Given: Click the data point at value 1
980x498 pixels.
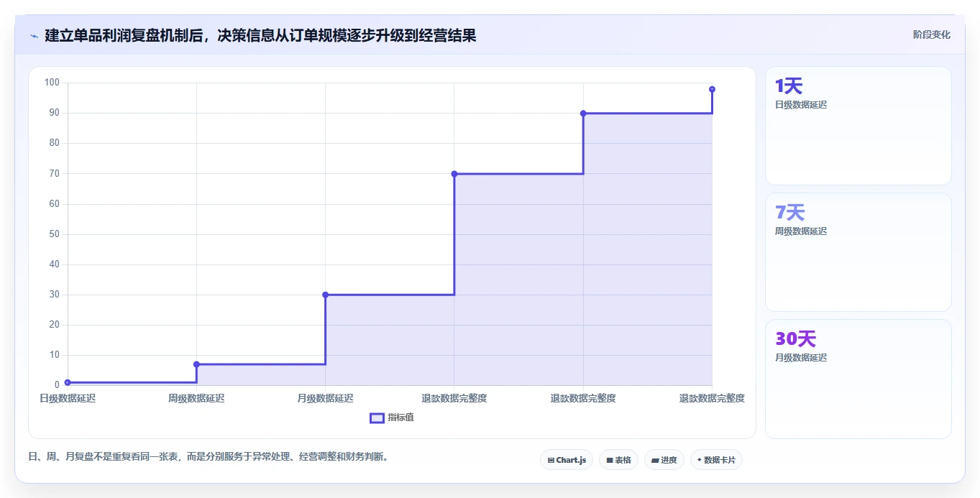Looking at the screenshot, I should [68, 382].
